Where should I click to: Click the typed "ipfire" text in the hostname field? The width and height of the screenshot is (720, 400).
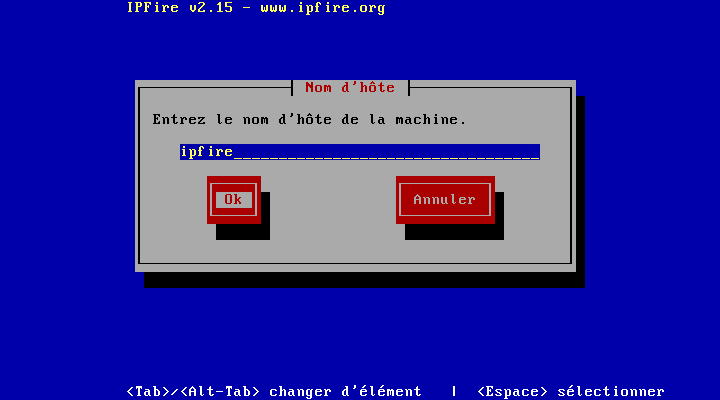pyautogui.click(x=207, y=152)
